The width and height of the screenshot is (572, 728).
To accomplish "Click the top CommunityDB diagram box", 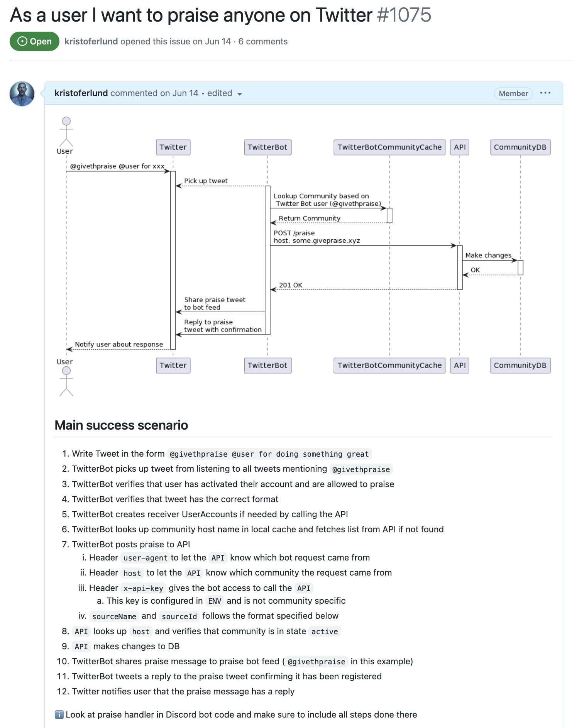I will point(520,147).
